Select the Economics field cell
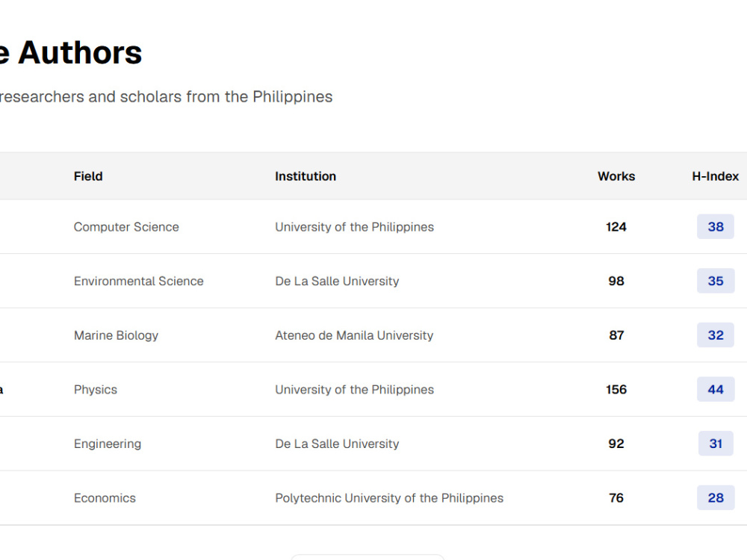The width and height of the screenshot is (747, 560). tap(105, 498)
